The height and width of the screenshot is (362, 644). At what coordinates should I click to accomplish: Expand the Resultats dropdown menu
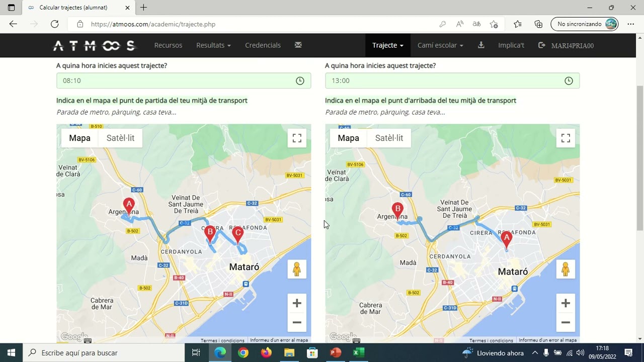pos(213,45)
